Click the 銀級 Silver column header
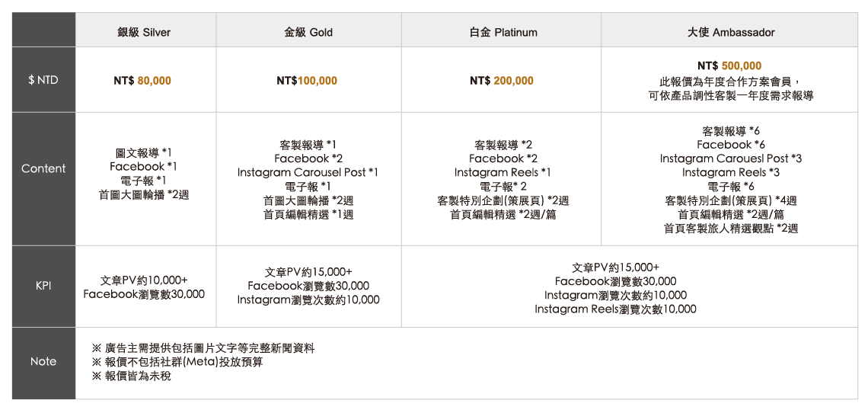This screenshot has height=413, width=868. [144, 33]
